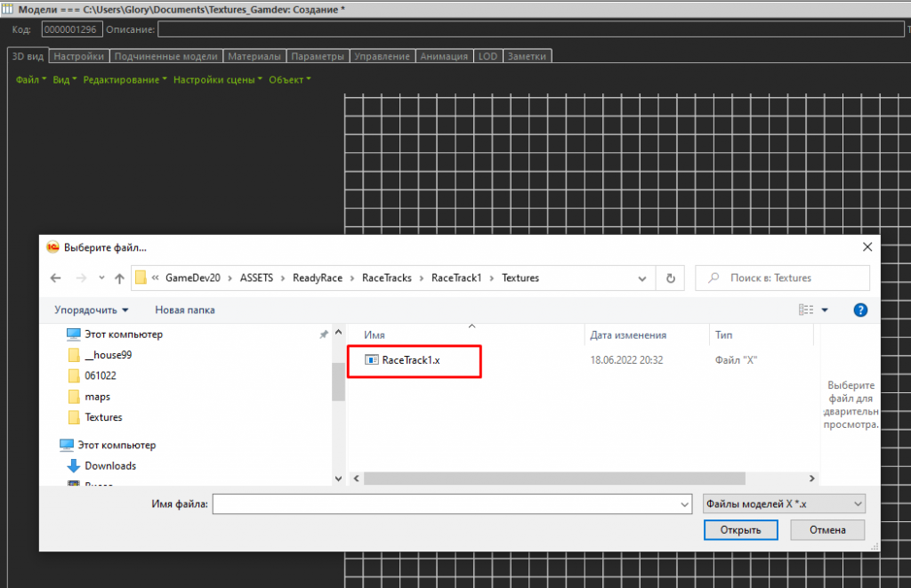Click file type Файл "X" cell
This screenshot has height=588, width=911.
point(736,360)
